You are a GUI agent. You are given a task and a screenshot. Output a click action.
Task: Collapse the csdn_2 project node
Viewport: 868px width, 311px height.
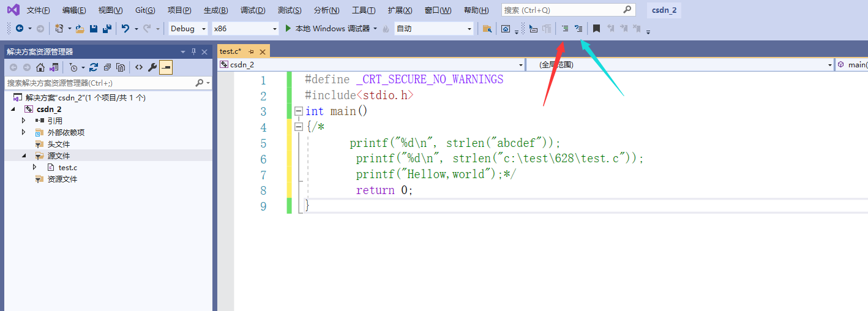[x=13, y=109]
